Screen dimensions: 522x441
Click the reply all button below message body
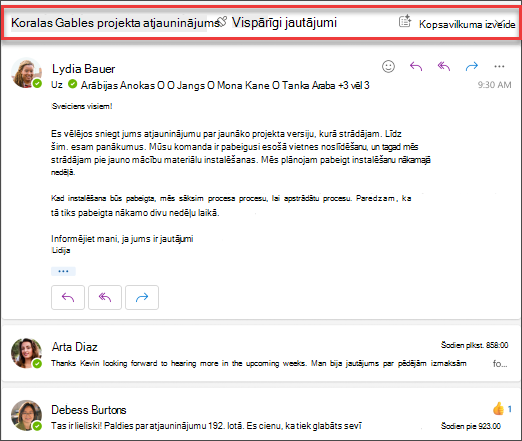pyautogui.click(x=105, y=297)
